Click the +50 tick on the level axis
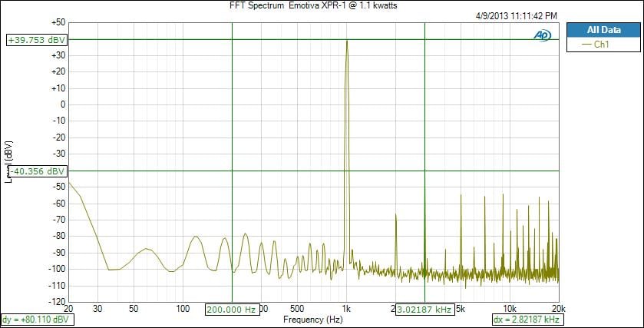The width and height of the screenshot is (644, 328). (x=56, y=23)
